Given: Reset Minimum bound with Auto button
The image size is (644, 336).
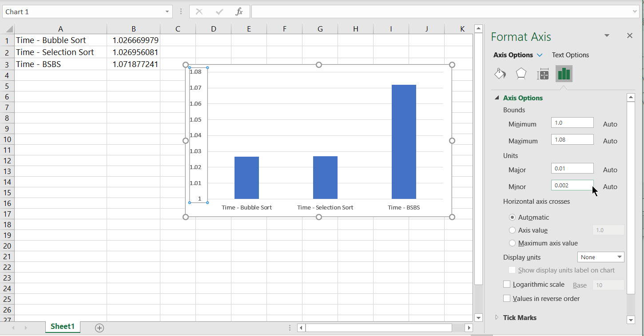Looking at the screenshot, I should [x=610, y=124].
